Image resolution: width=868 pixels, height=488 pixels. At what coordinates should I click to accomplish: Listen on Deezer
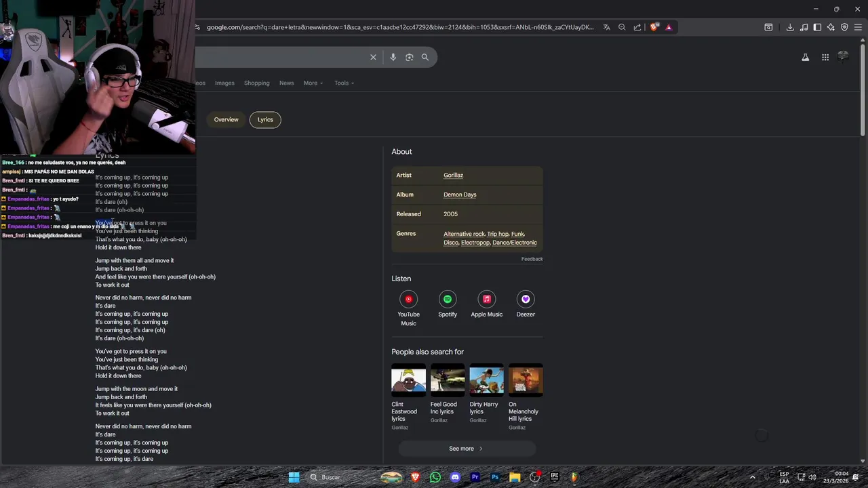click(526, 299)
